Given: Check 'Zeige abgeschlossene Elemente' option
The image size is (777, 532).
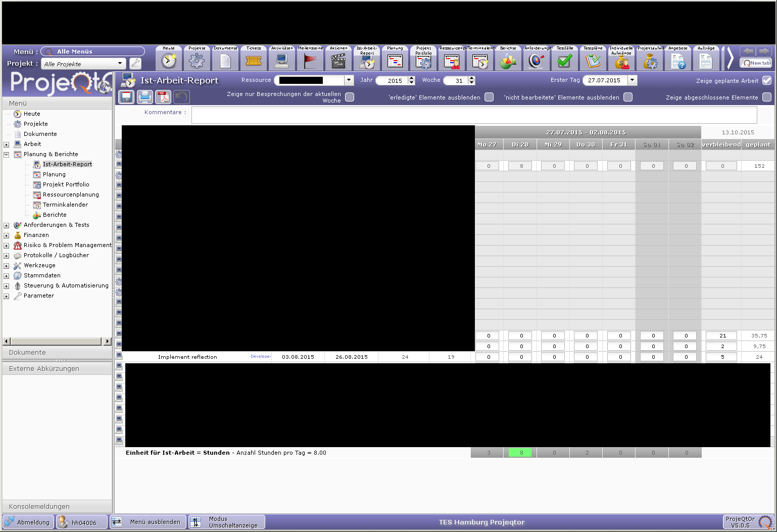Looking at the screenshot, I should pyautogui.click(x=766, y=97).
